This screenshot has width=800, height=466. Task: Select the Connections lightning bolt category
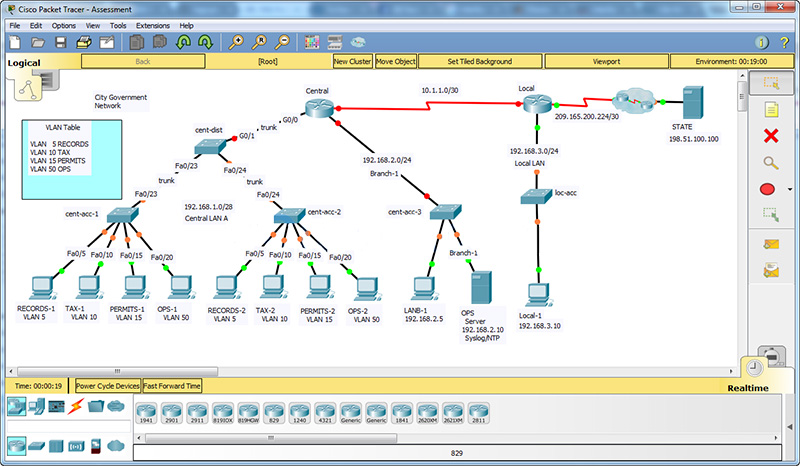(76, 406)
